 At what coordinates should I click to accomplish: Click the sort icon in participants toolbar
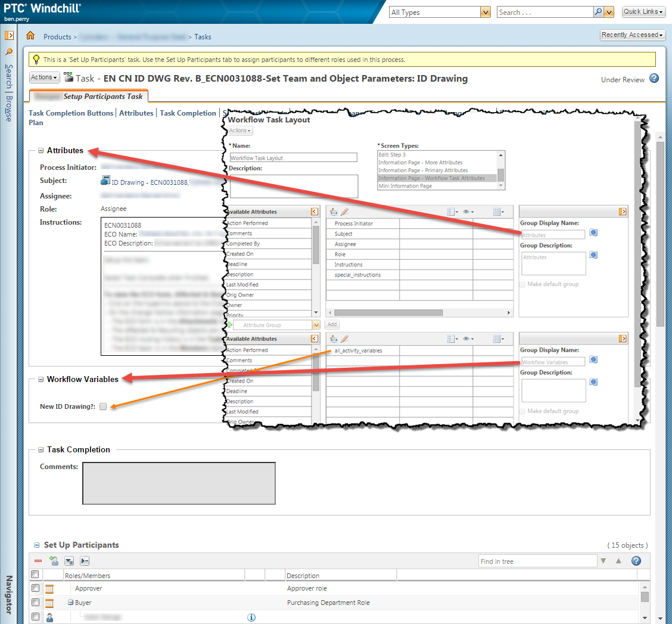(x=618, y=561)
